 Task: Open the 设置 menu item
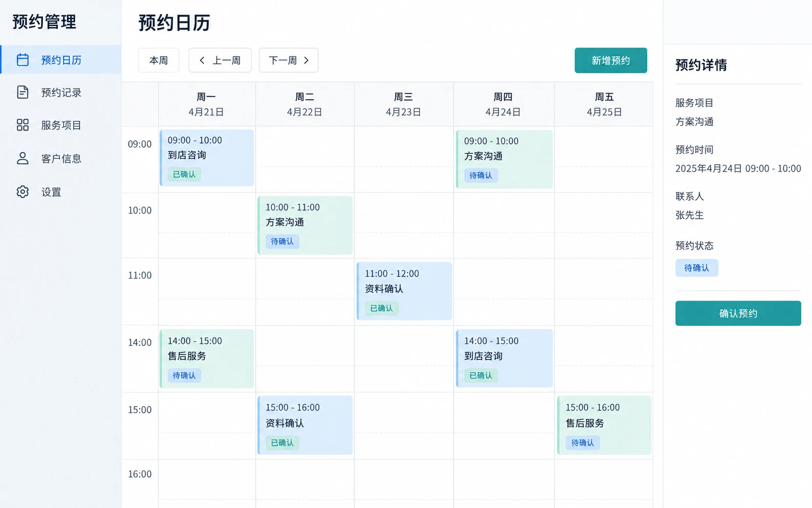point(61,192)
